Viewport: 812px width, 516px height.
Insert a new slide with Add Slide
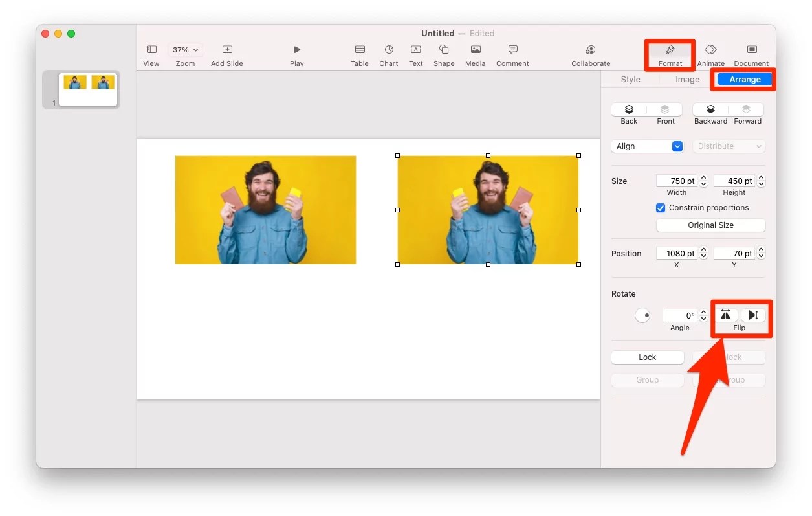[226, 55]
